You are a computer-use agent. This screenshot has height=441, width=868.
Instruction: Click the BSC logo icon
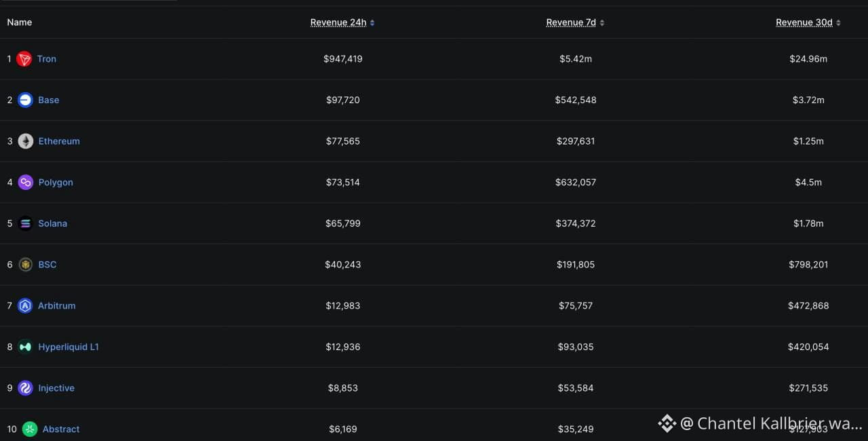coord(25,265)
